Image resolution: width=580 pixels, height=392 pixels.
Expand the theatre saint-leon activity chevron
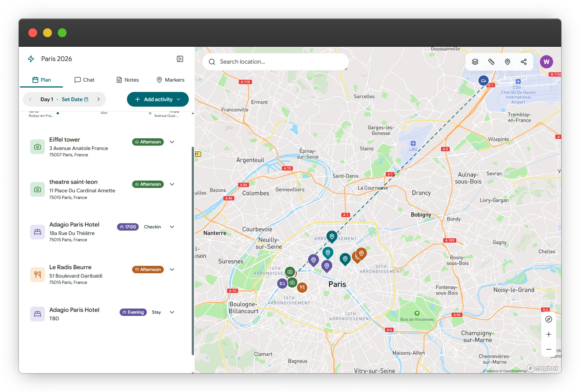point(172,184)
